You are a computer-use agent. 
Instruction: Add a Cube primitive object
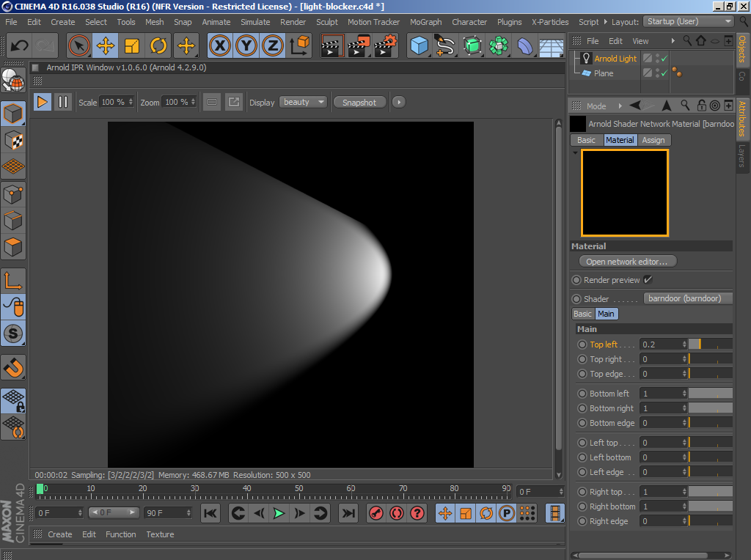419,46
